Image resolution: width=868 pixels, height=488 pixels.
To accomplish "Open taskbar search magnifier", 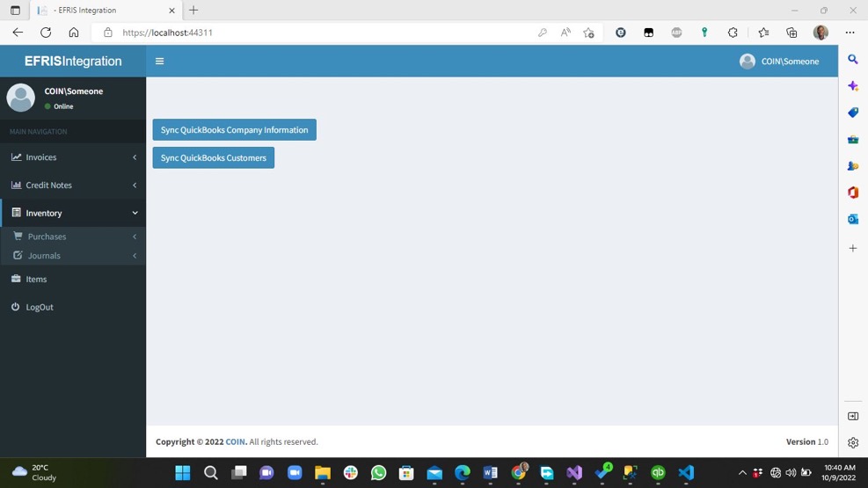I will pos(210,472).
